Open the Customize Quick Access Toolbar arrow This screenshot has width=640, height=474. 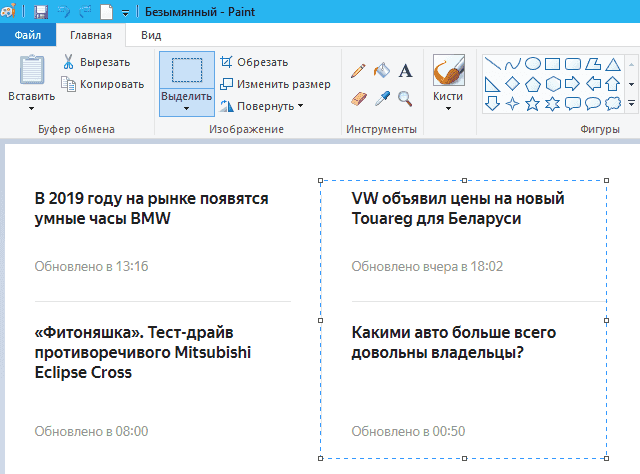click(125, 13)
